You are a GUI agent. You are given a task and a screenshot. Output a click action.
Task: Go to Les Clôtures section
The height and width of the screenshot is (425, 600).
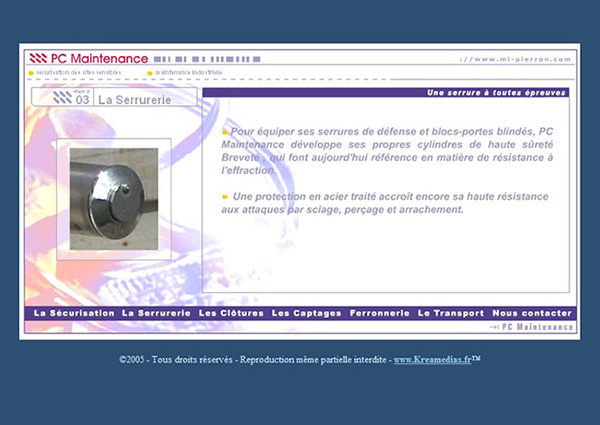(x=231, y=313)
